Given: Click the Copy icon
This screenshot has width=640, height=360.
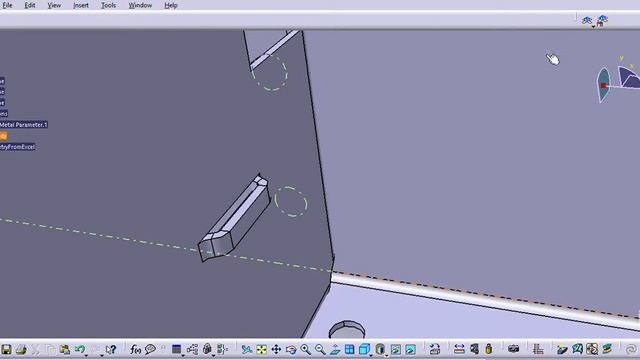Looking at the screenshot, I should [50, 349].
